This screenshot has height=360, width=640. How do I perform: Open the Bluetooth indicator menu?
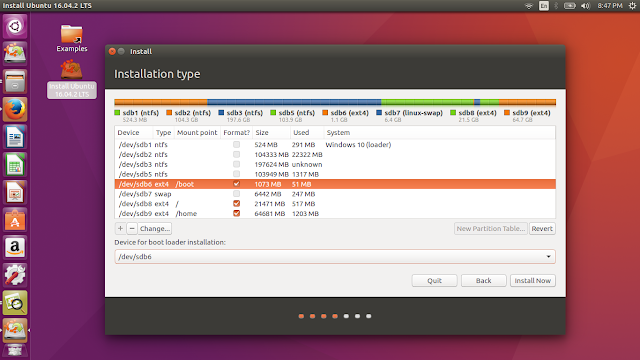[556, 6]
